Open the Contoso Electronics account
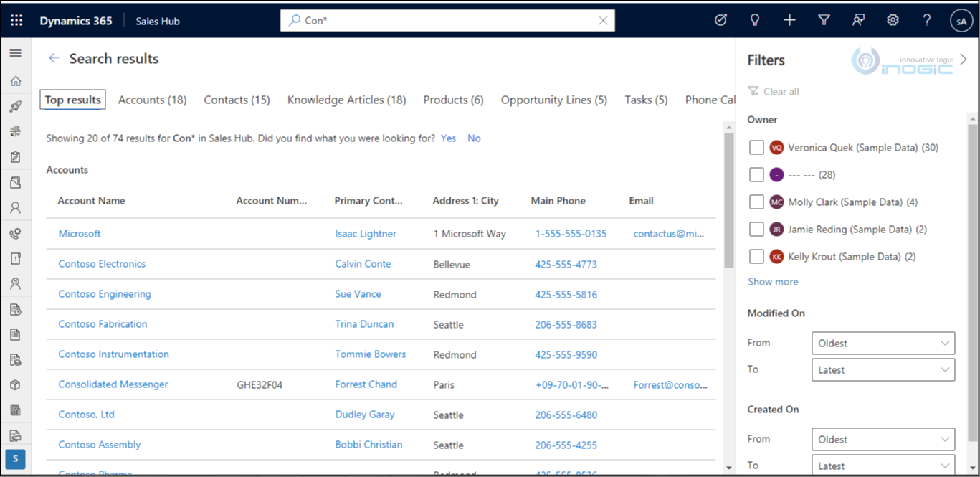 (102, 264)
